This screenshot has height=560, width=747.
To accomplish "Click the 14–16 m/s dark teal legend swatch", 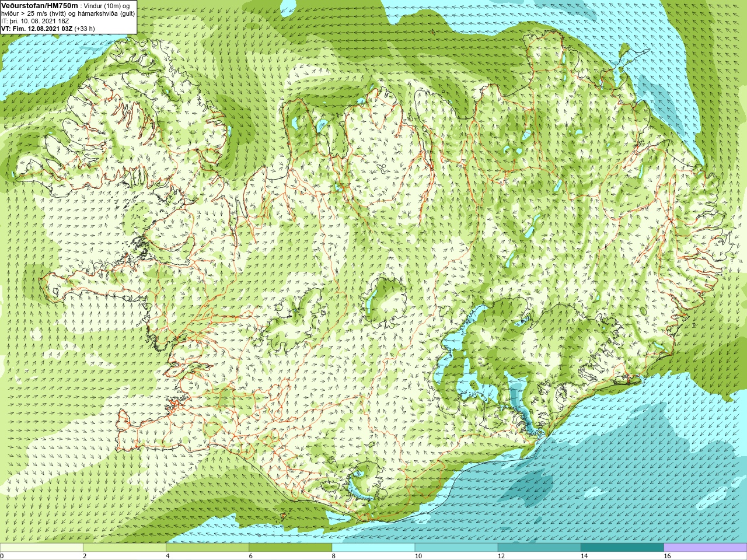I will (623, 547).
